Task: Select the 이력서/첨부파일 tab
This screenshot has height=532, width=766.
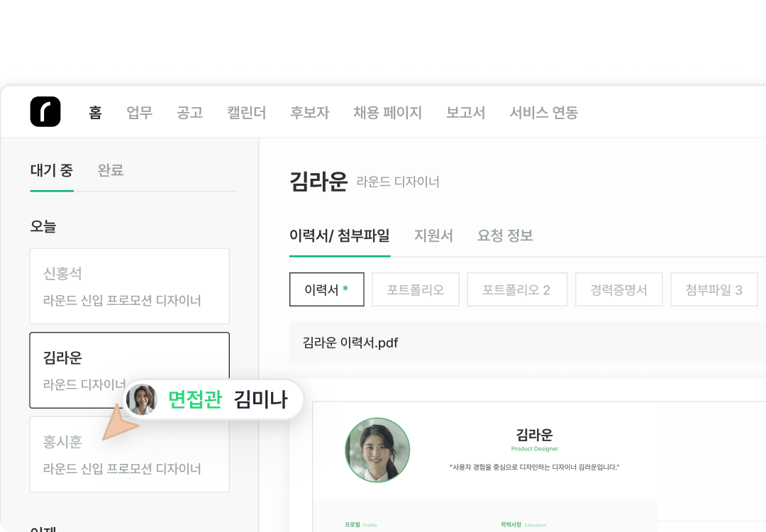Action: click(340, 235)
